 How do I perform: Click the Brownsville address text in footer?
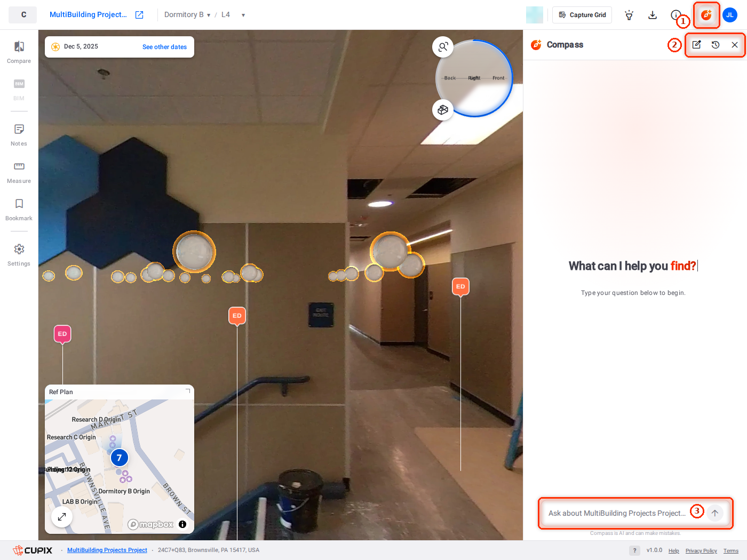click(209, 550)
